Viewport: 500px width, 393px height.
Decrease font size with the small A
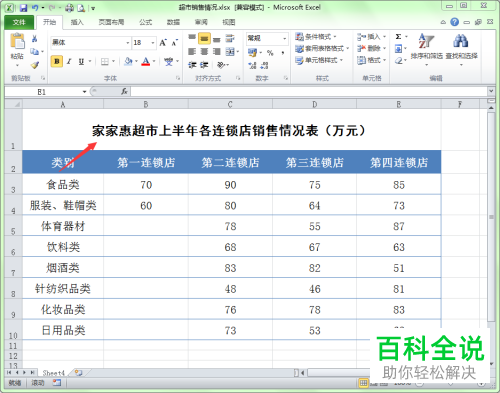[x=174, y=43]
